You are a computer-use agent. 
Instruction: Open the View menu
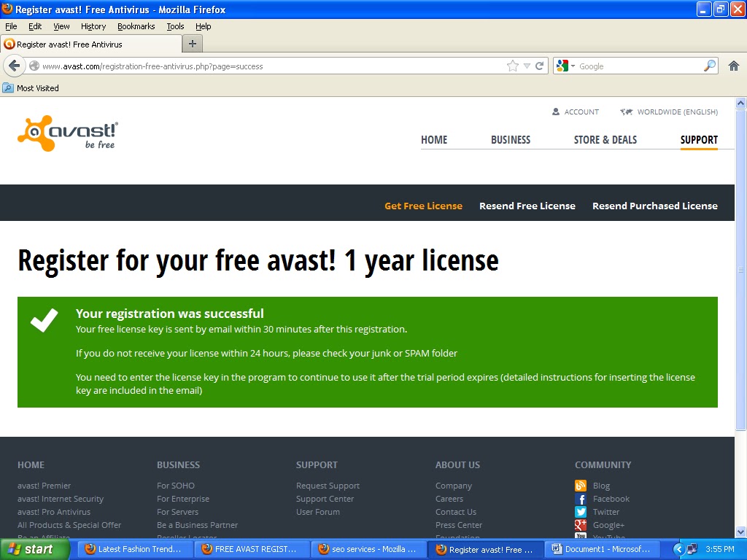pyautogui.click(x=61, y=26)
